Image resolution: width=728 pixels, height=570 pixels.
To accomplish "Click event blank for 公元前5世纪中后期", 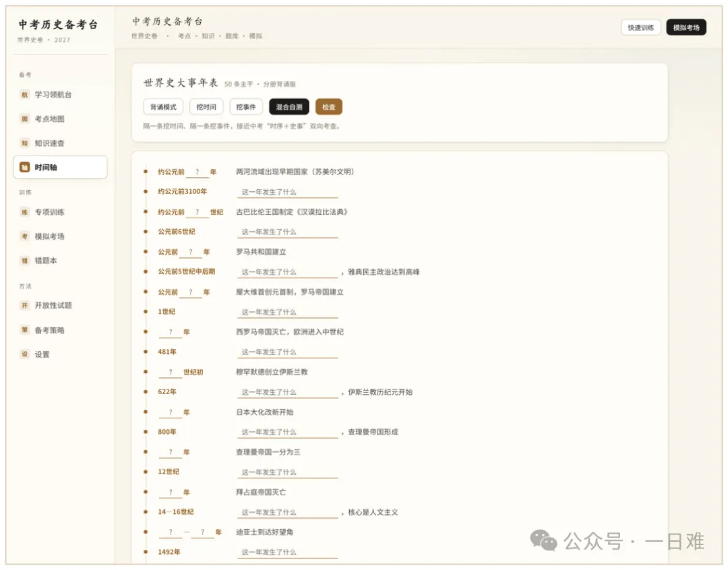I will coord(287,272).
